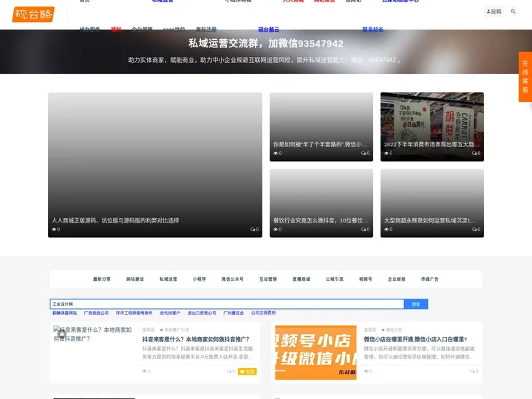Click the 砚台酪 orange logo
This screenshot has height=399, width=532.
point(33,14)
